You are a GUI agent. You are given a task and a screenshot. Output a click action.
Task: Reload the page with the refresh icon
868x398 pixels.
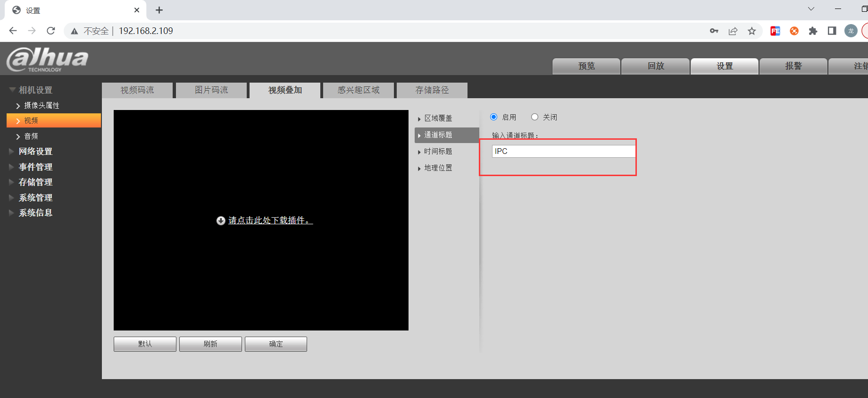coord(51,31)
